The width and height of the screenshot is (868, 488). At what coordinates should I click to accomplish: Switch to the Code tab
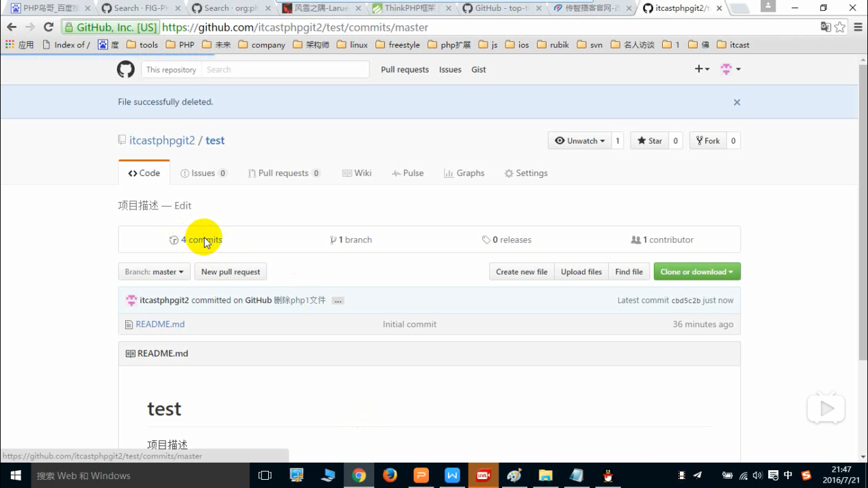[x=144, y=173]
